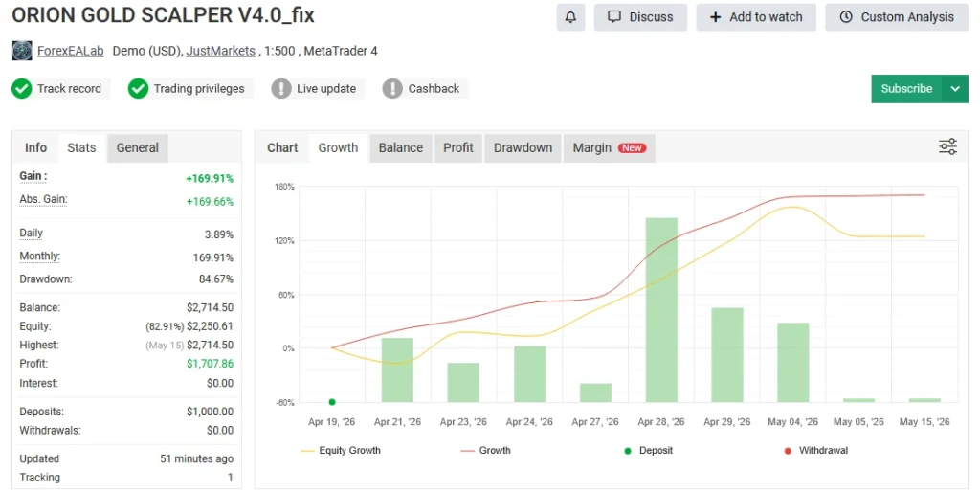Click the 84.67% drawdown value
Screen dimensions: 980x491
(x=216, y=279)
